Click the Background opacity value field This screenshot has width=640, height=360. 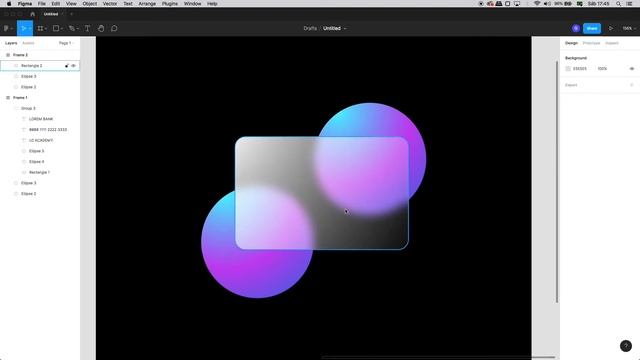click(602, 69)
